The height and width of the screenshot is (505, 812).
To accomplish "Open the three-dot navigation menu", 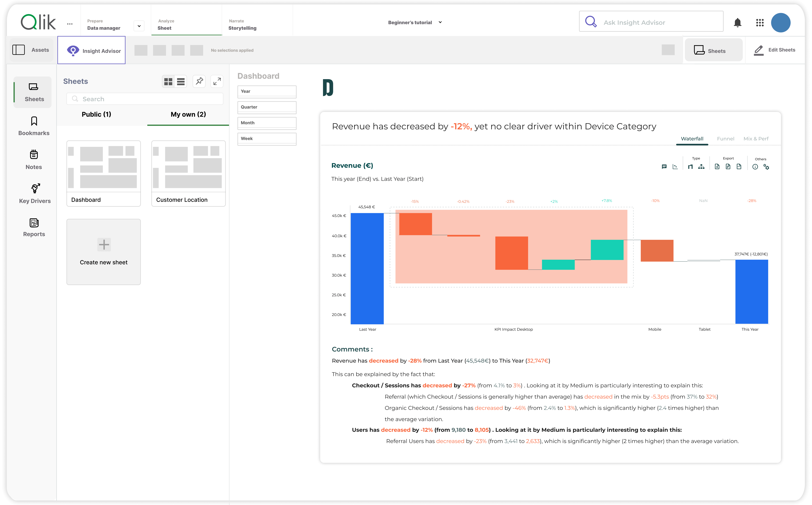I will coord(69,24).
